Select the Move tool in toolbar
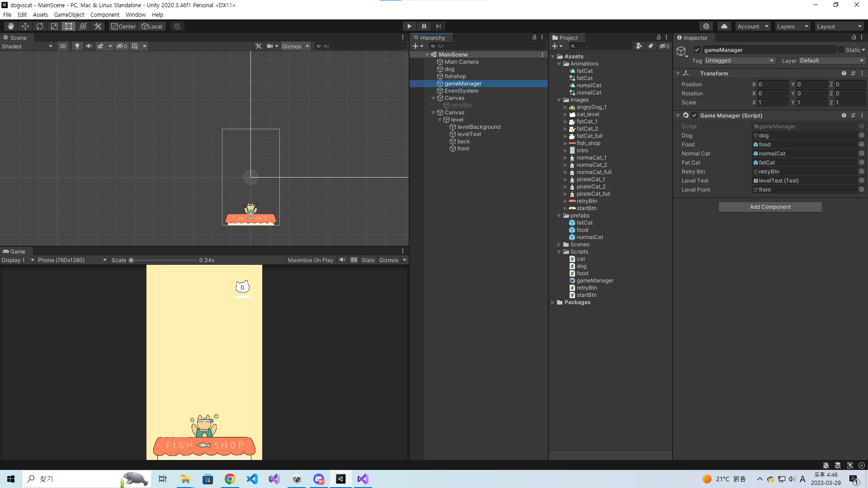Screen dimensions: 868x488 coord(25,26)
